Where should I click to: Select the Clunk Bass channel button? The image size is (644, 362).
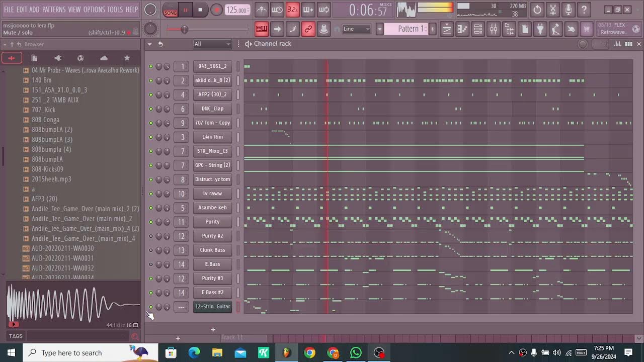[x=212, y=250]
